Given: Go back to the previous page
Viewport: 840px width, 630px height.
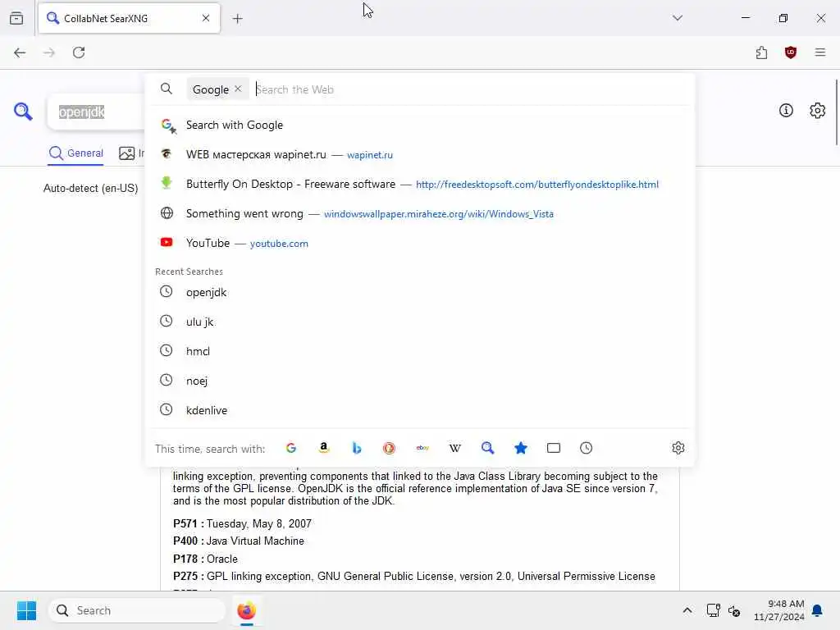Looking at the screenshot, I should point(20,52).
